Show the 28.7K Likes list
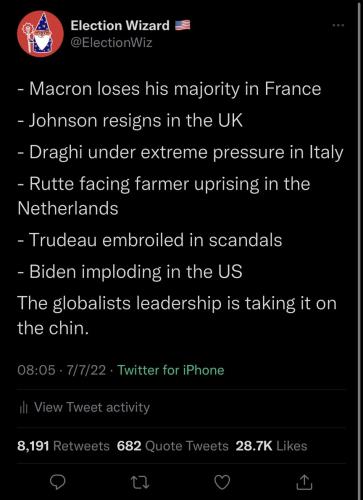The width and height of the screenshot is (363, 500). (x=271, y=446)
